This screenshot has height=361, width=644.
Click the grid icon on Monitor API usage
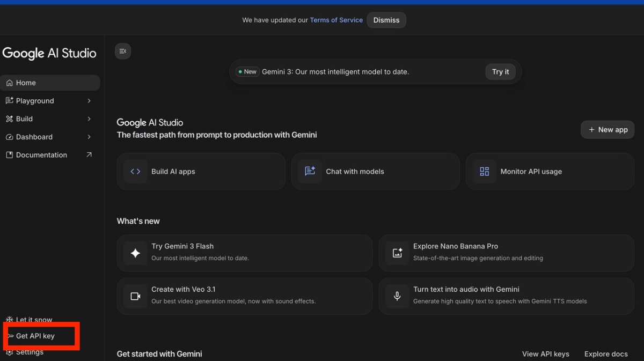(484, 172)
